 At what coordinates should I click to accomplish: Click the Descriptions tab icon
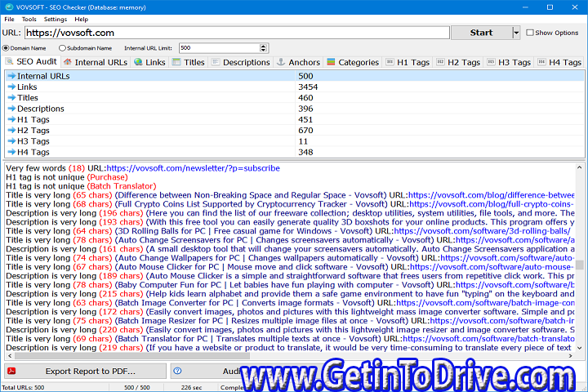(x=216, y=62)
